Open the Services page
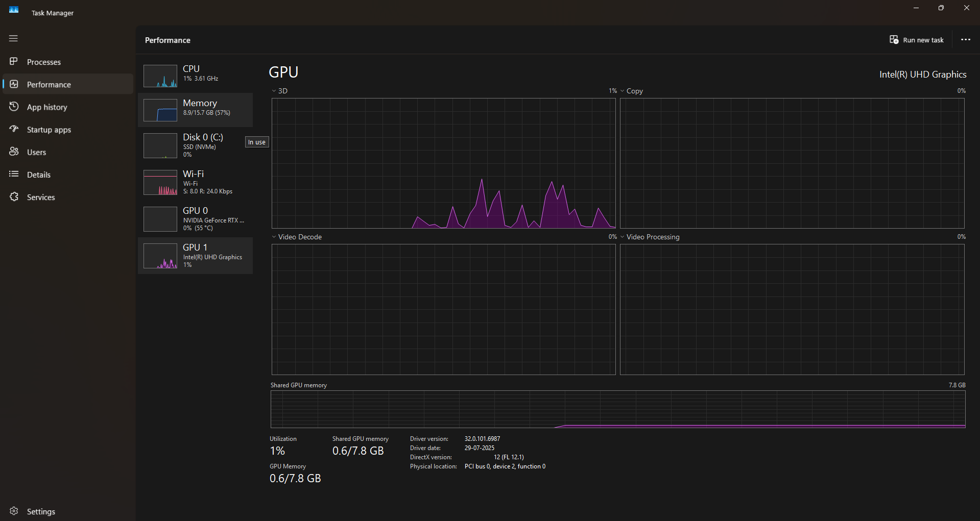This screenshot has height=521, width=980. pyautogui.click(x=68, y=197)
